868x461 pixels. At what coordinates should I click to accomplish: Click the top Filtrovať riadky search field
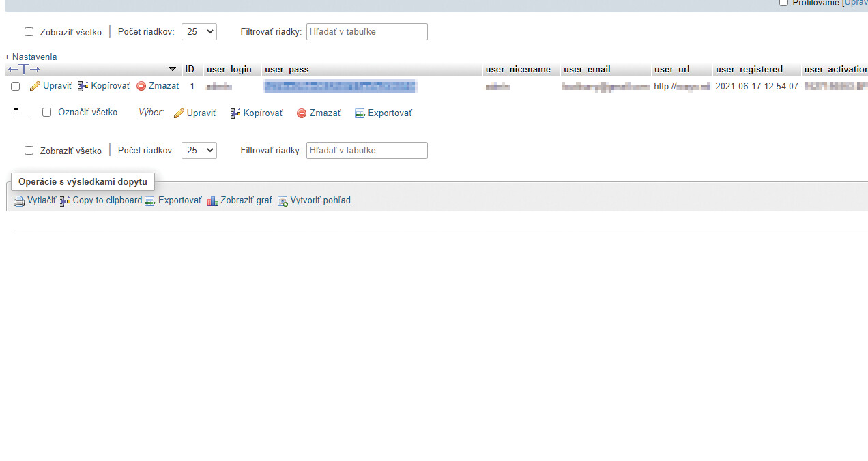[x=366, y=31]
